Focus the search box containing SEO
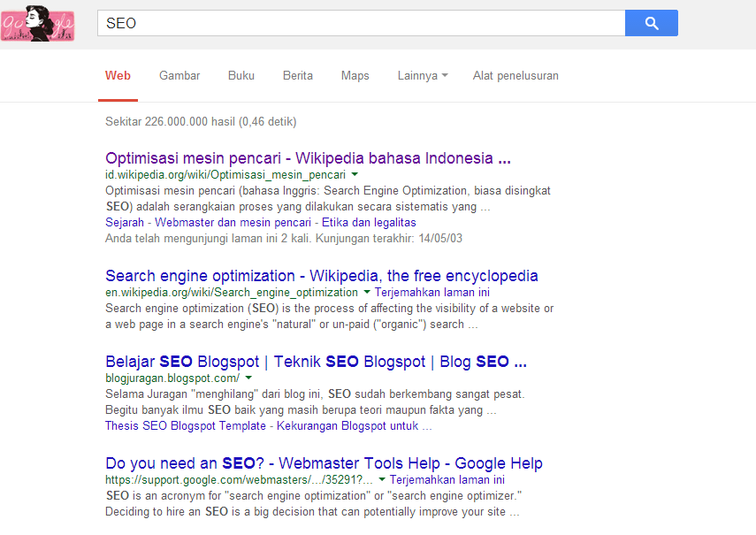The height and width of the screenshot is (535, 756). pyautogui.click(x=361, y=23)
